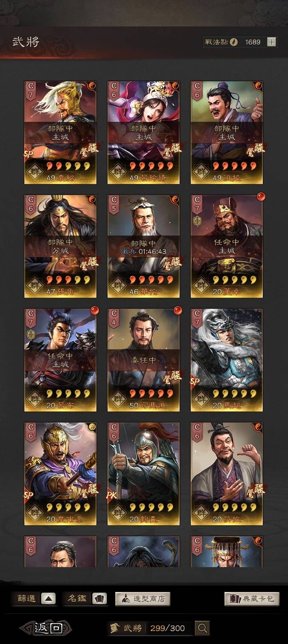Open the search magnifier next to 299/300
This screenshot has width=288, height=644.
202,628
